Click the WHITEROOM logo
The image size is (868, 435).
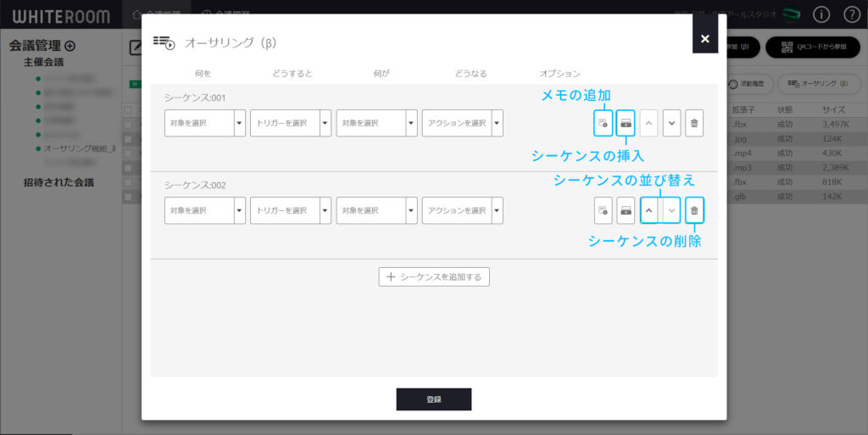tap(61, 16)
